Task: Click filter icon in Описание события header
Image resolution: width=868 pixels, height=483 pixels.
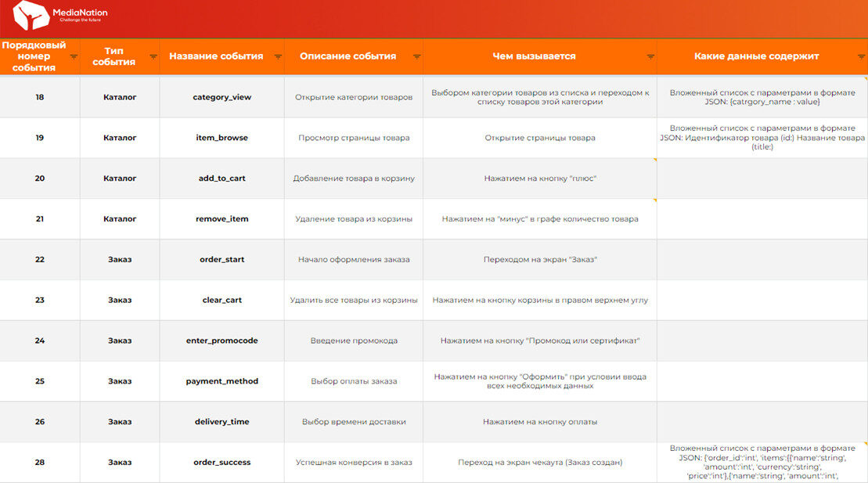Action: point(417,56)
